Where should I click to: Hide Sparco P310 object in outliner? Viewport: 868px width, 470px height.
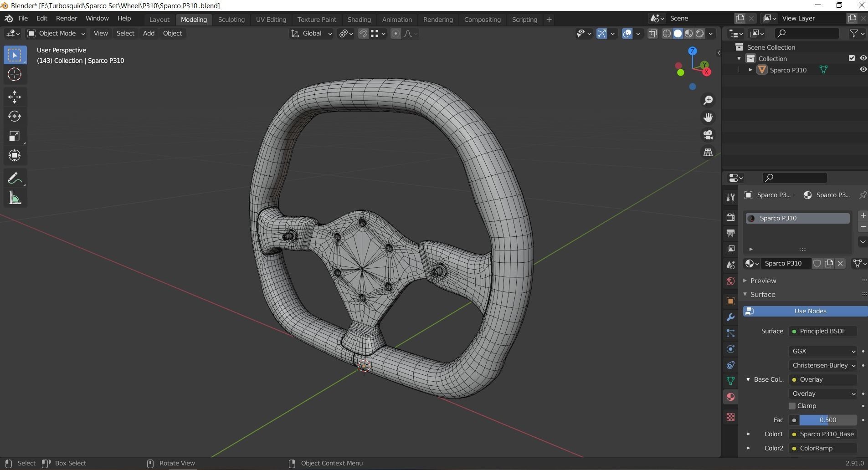click(863, 70)
